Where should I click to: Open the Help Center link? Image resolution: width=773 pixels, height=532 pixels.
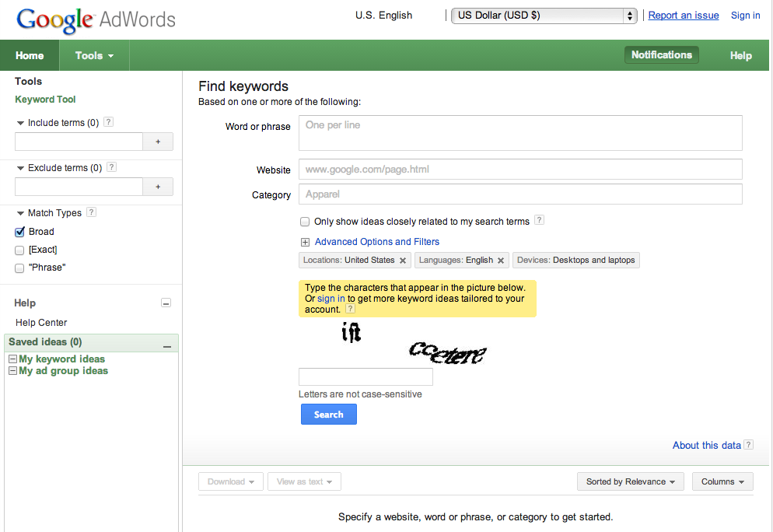point(41,323)
